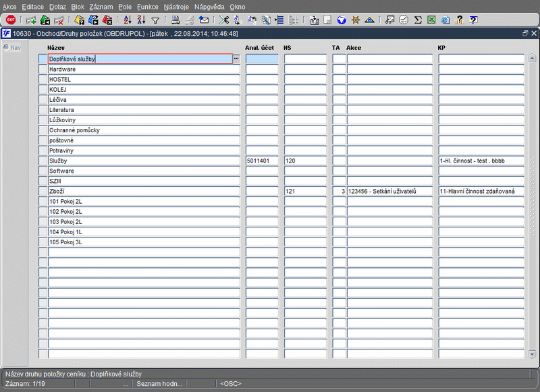
Task: Export to Excel via the green icon
Action: 431,20
